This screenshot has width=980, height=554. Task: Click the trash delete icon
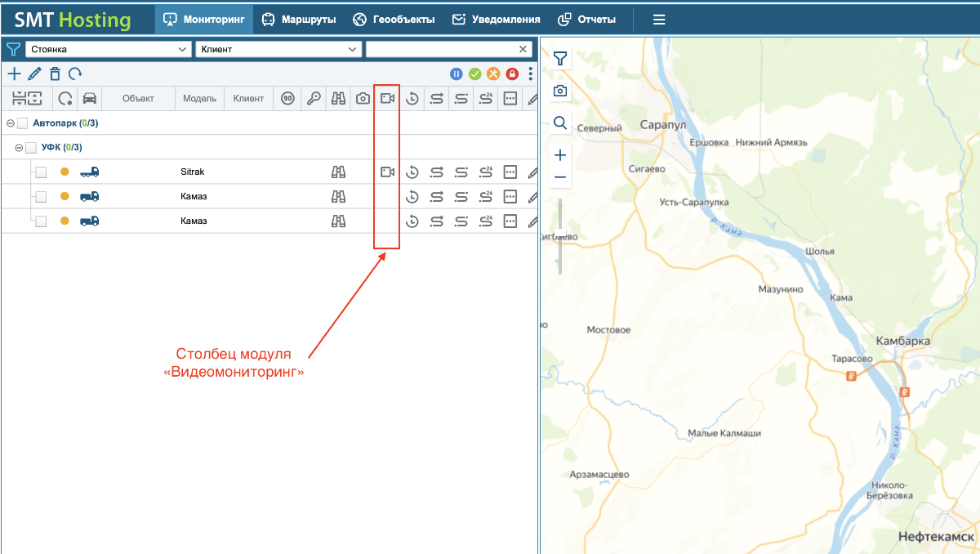[x=55, y=74]
